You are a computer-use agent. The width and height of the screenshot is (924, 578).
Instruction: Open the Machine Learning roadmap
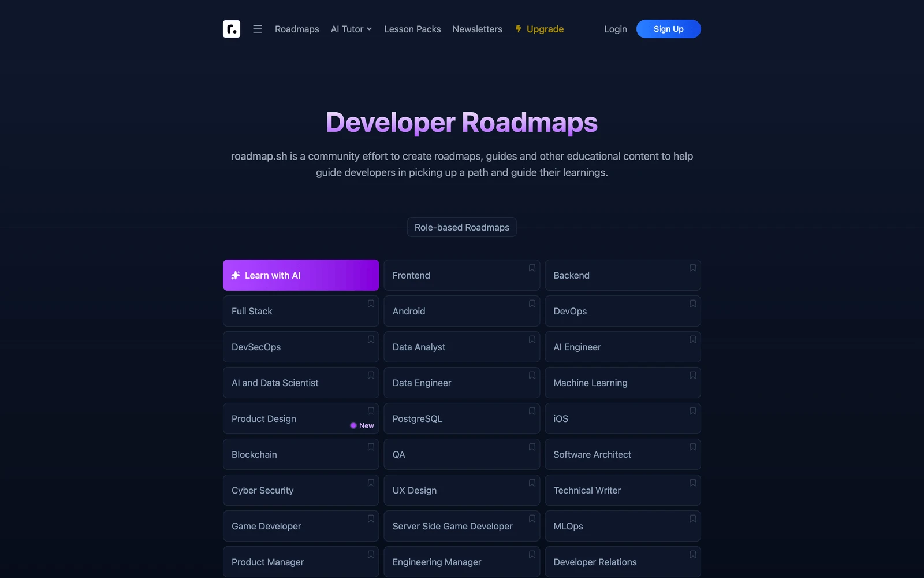(x=623, y=383)
